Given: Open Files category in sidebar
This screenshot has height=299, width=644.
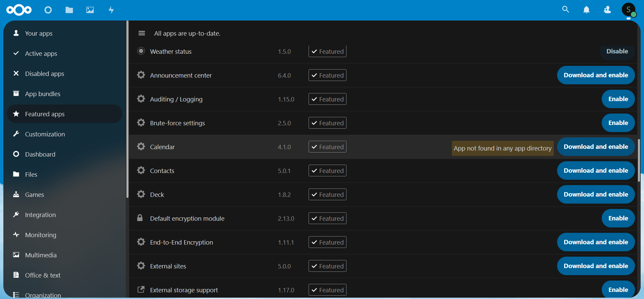Looking at the screenshot, I should [64, 174].
